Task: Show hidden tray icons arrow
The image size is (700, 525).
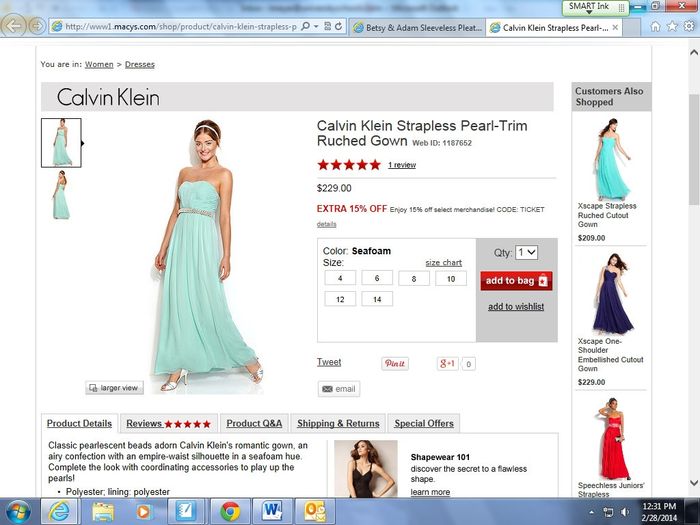Action: point(592,512)
